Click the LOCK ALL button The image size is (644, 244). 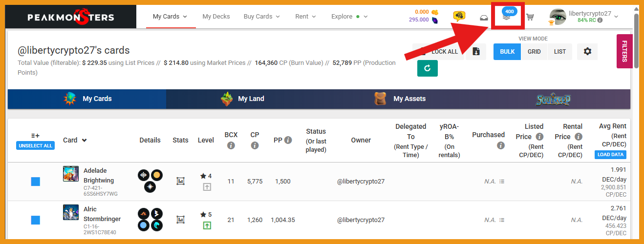[x=438, y=52]
